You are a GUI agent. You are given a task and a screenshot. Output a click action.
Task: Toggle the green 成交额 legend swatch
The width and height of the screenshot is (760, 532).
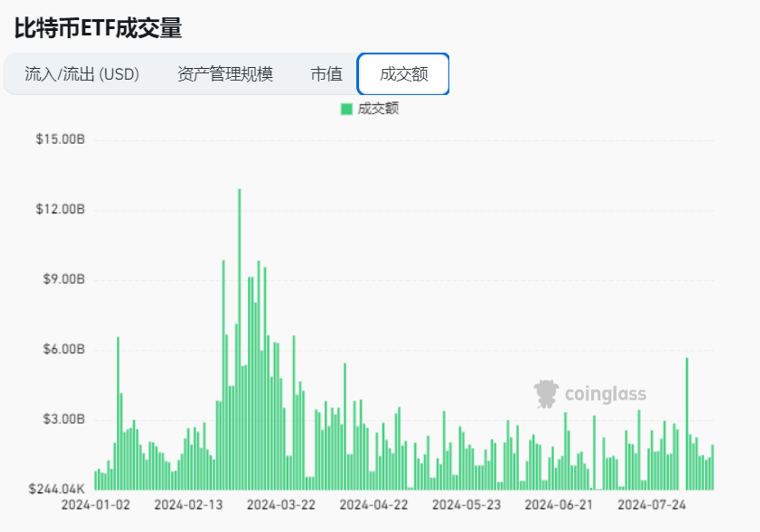point(347,109)
